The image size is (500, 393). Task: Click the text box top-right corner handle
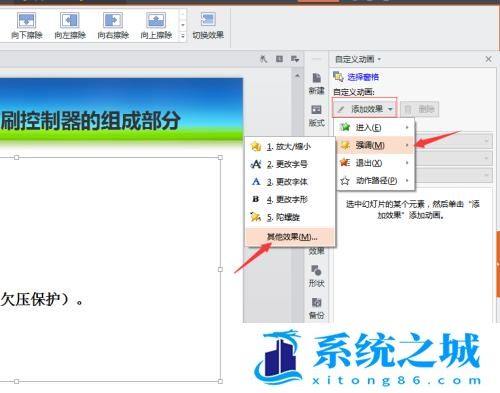pyautogui.click(x=220, y=157)
